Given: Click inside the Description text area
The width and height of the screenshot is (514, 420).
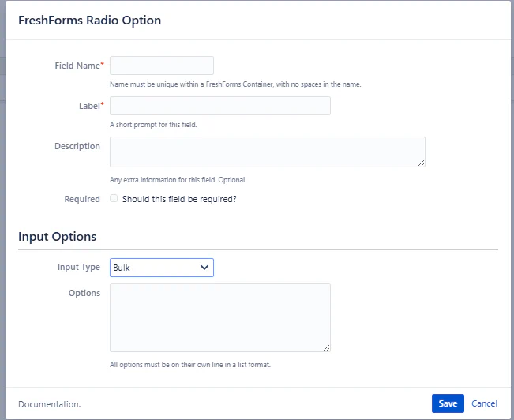Looking at the screenshot, I should tap(267, 152).
